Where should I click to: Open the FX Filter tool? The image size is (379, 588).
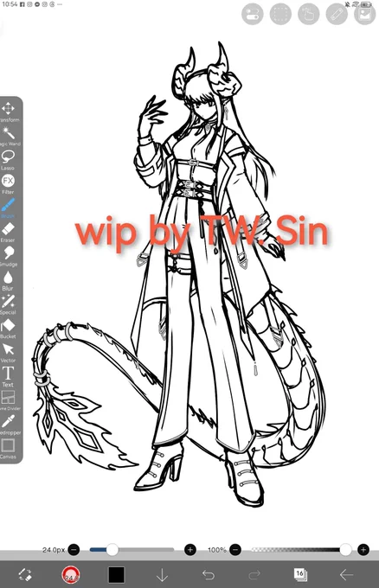[8, 184]
